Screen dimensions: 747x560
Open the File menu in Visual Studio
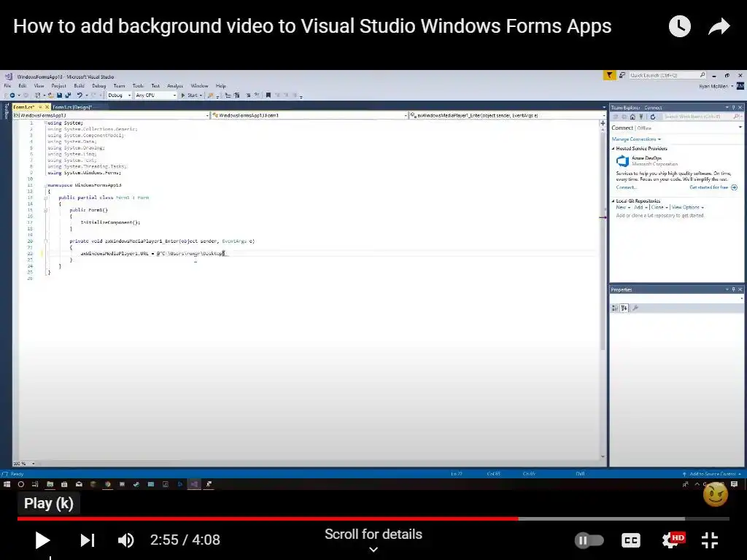(7, 86)
